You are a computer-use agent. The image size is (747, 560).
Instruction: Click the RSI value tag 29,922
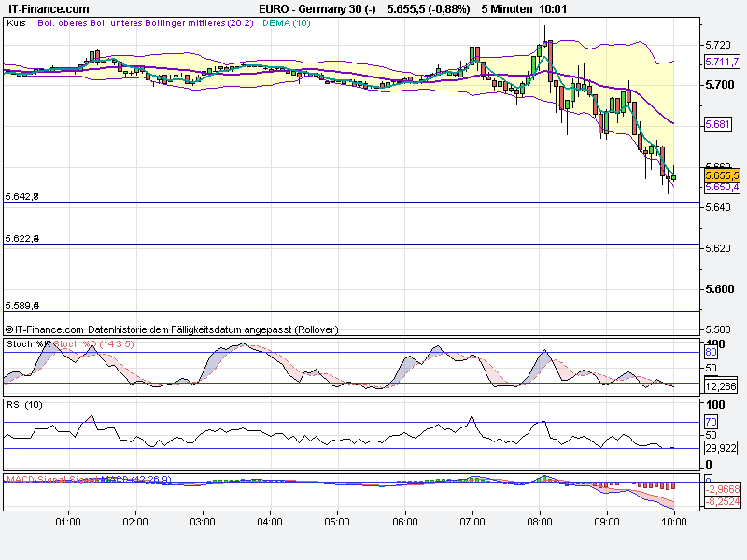[x=721, y=447]
